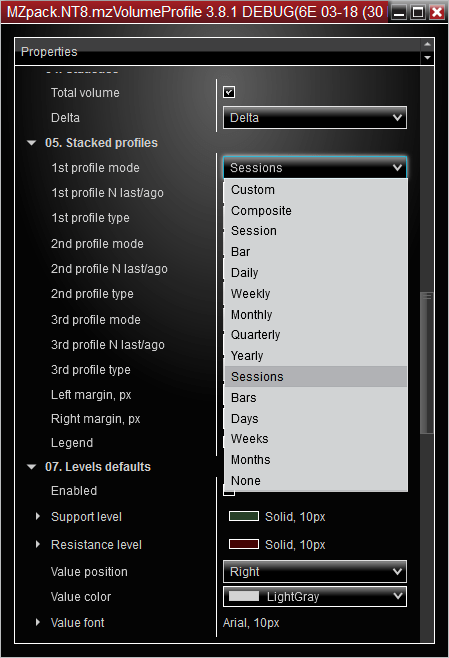Viewport: 449px width, 658px height.
Task: Click the vertical scrollbar thumb of properties
Action: 427,363
